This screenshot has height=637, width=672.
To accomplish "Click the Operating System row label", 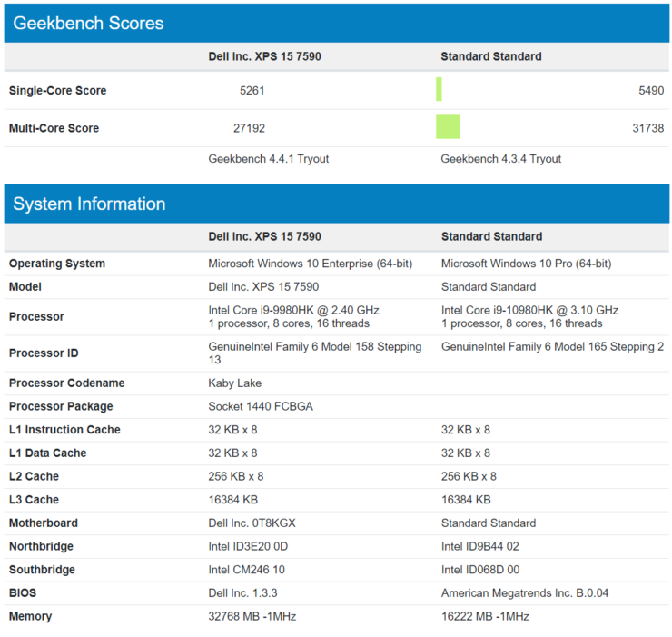I will [57, 264].
